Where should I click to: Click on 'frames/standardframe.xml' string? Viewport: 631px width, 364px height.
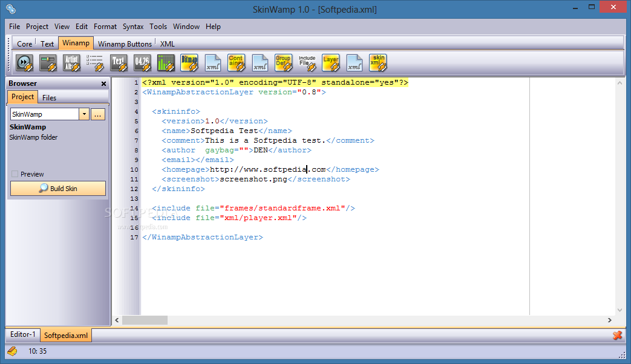tap(283, 208)
